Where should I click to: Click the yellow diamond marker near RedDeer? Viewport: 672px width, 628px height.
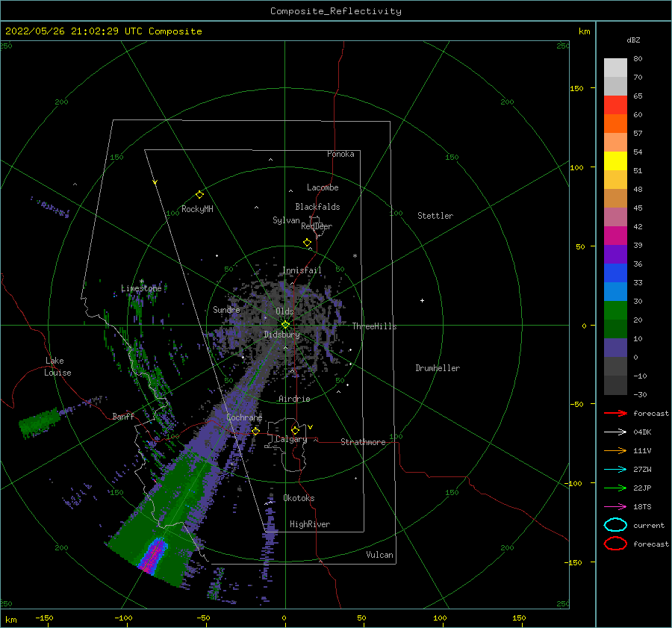(x=308, y=243)
